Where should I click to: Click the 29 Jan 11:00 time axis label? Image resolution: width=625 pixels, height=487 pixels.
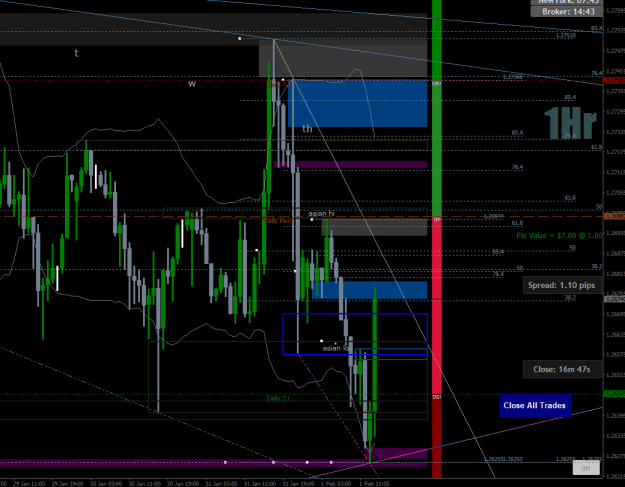coord(29,483)
